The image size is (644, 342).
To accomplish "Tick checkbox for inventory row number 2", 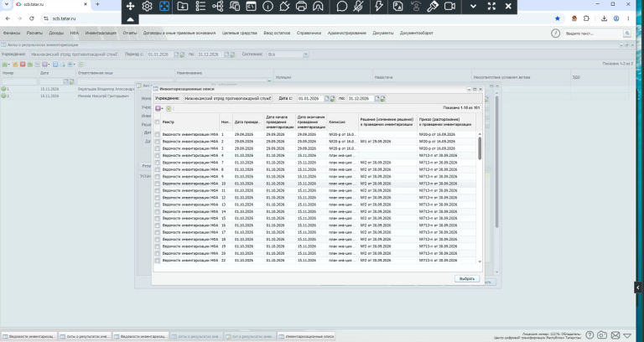I will point(158,142).
